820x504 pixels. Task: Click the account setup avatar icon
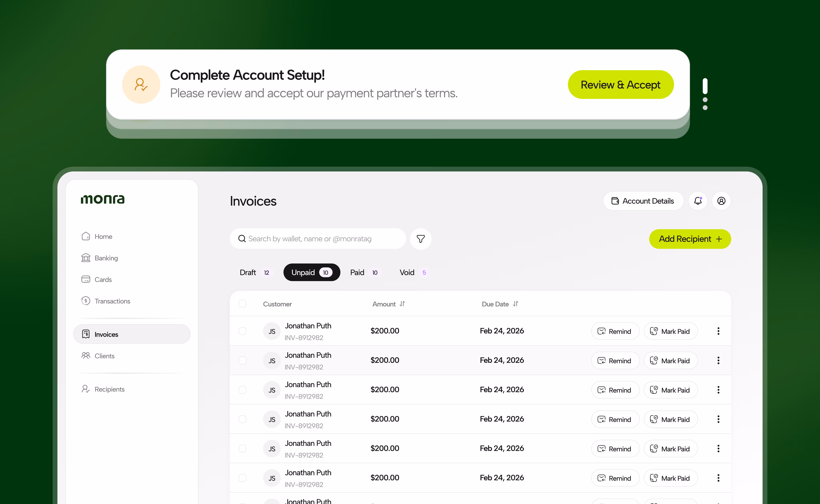[x=141, y=84]
